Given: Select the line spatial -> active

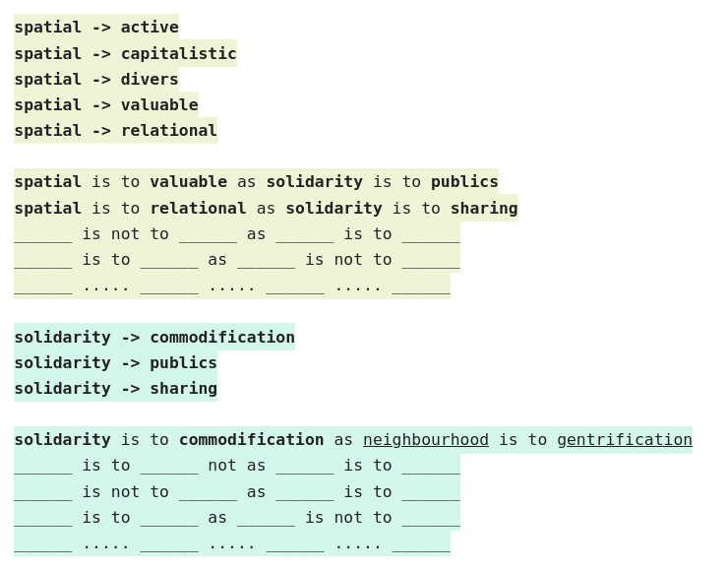Looking at the screenshot, I should (96, 27).
